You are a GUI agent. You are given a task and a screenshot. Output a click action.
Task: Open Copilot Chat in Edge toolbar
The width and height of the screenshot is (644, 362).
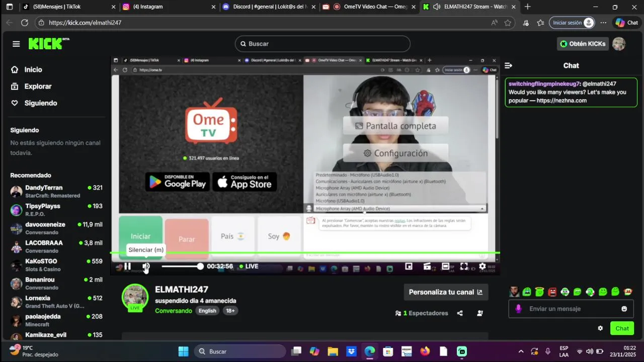point(626,23)
